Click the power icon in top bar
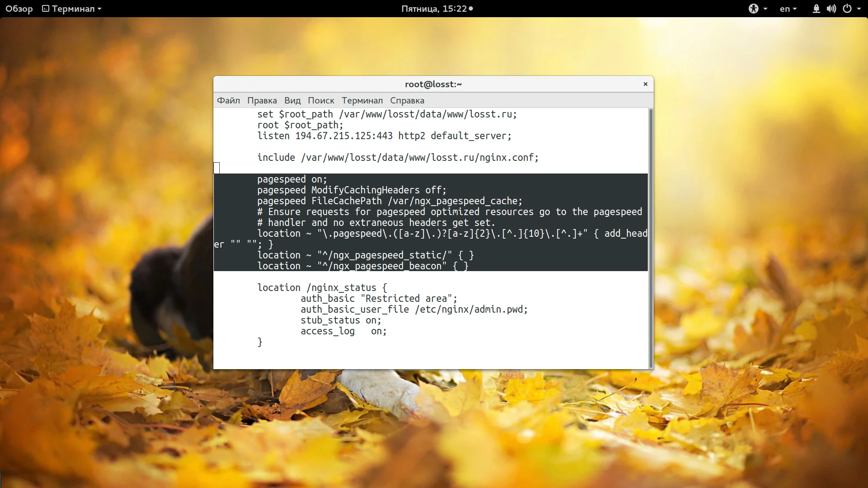 coord(847,9)
